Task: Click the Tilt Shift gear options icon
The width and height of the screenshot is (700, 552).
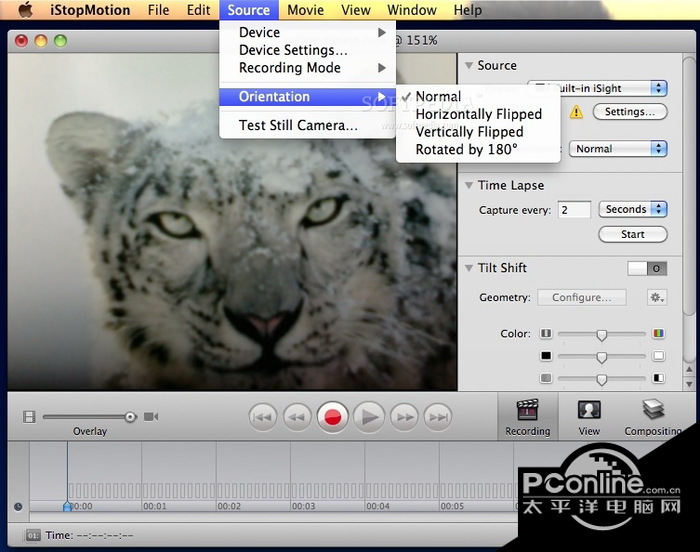Action: 656,298
